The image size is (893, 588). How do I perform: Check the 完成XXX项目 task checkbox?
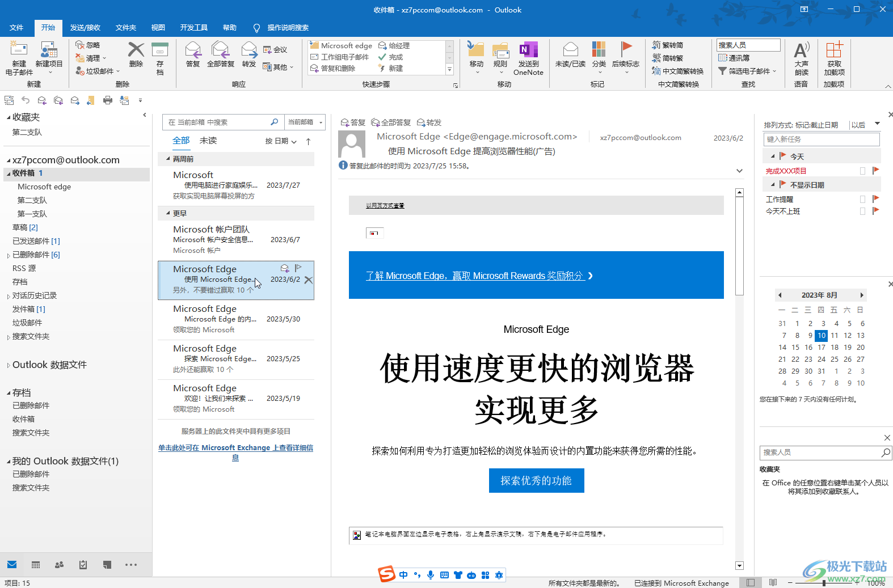862,171
